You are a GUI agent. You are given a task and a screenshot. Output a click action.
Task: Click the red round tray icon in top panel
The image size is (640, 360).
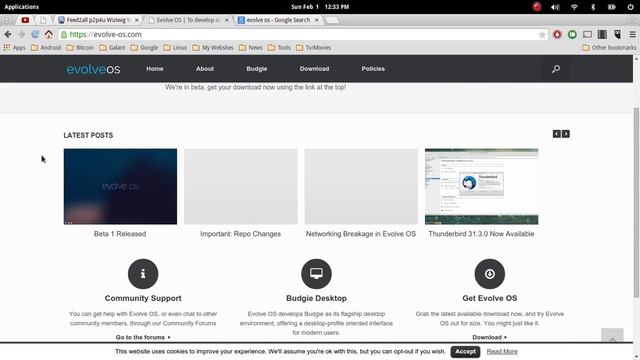point(537,7)
